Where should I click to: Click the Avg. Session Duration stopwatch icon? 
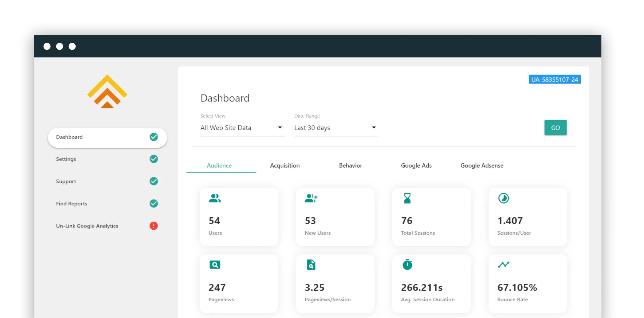click(407, 265)
